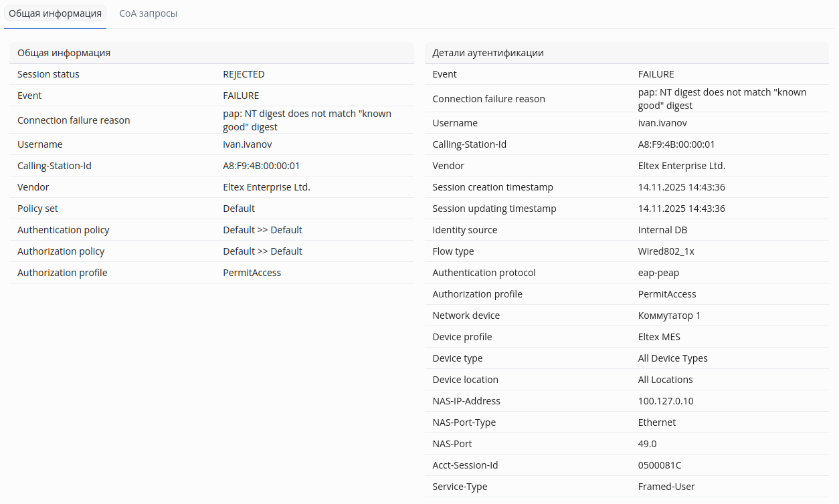Click the Network device value Коммутатор 1
Image resolution: width=839 pixels, height=504 pixels.
[669, 316]
